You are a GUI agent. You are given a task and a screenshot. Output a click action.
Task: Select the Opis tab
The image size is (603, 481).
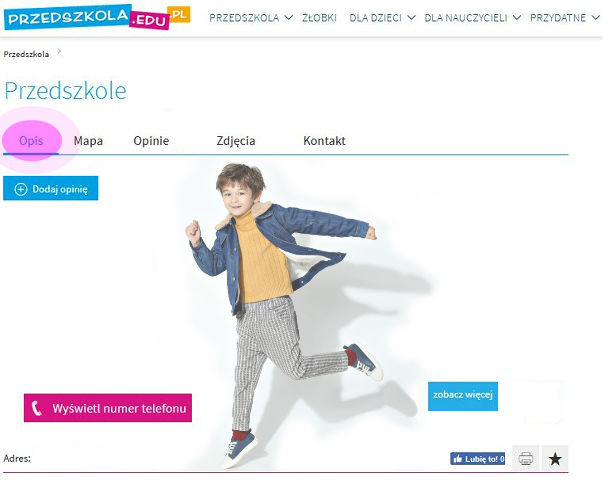[x=31, y=141]
